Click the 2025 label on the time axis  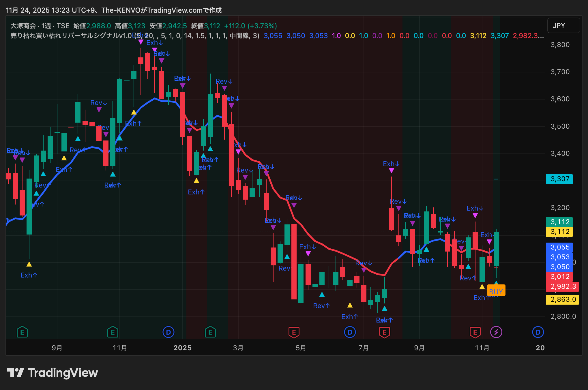tap(182, 348)
